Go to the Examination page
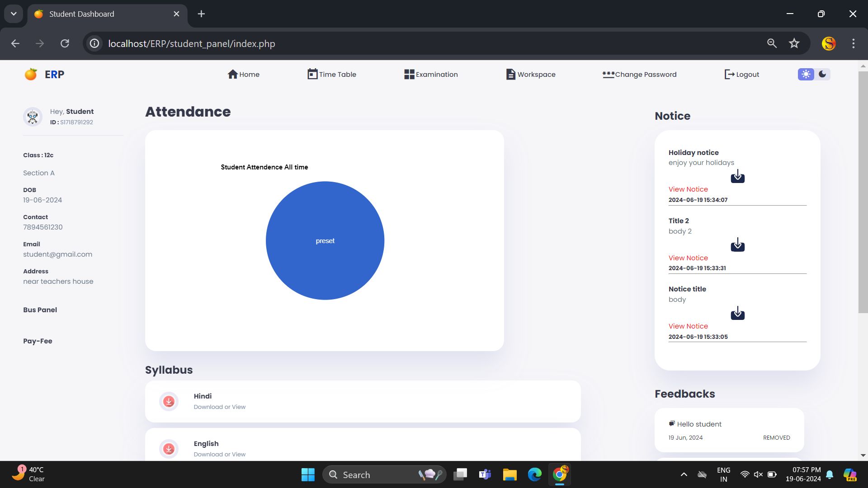The width and height of the screenshot is (868, 488). tap(431, 74)
